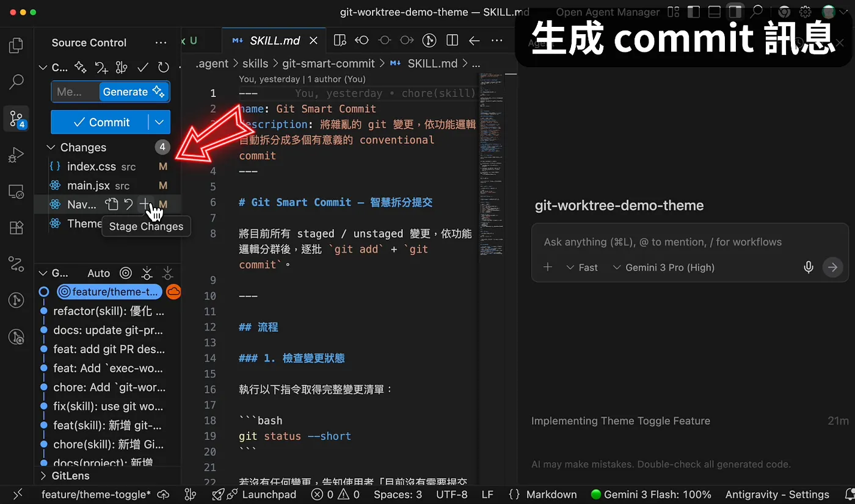Open changes with previous revision icon

pyautogui.click(x=362, y=40)
